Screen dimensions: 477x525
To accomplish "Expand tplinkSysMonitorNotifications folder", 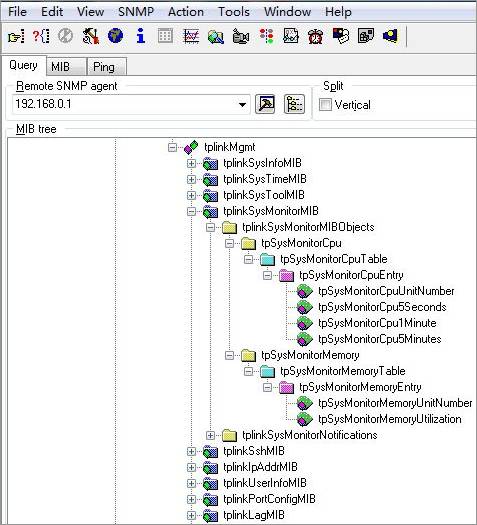I will [210, 435].
